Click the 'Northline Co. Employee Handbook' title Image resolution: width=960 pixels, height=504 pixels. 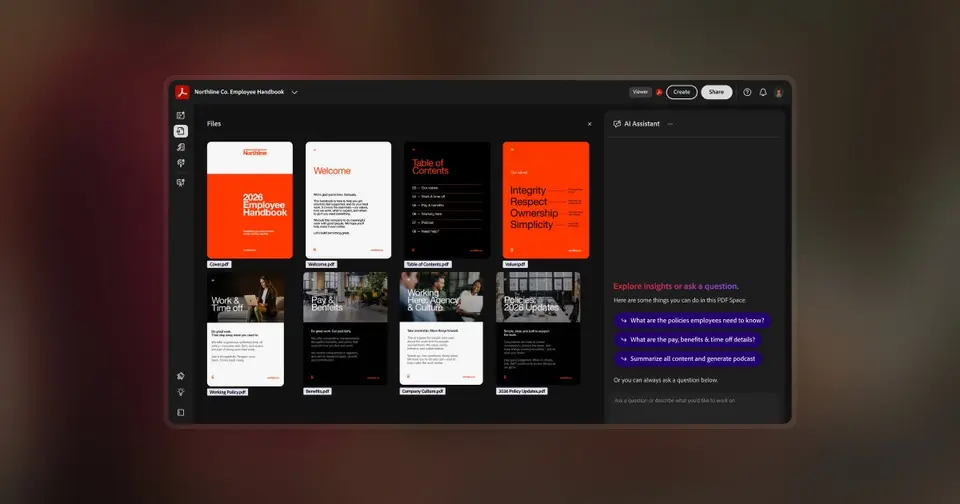(239, 92)
